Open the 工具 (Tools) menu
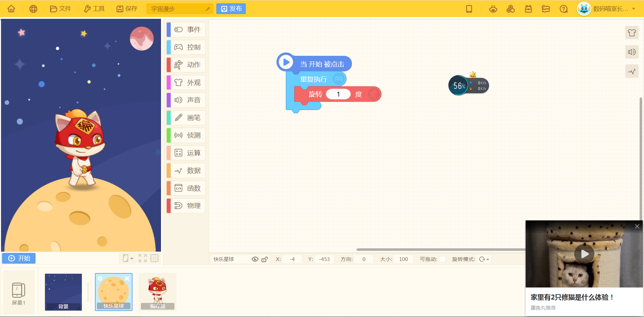644x317 pixels. (94, 9)
